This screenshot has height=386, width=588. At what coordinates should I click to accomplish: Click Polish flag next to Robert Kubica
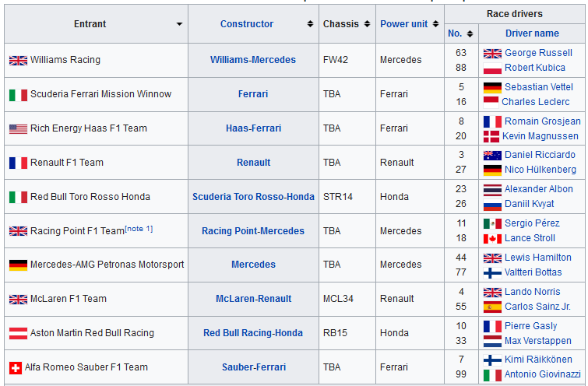[x=492, y=68]
